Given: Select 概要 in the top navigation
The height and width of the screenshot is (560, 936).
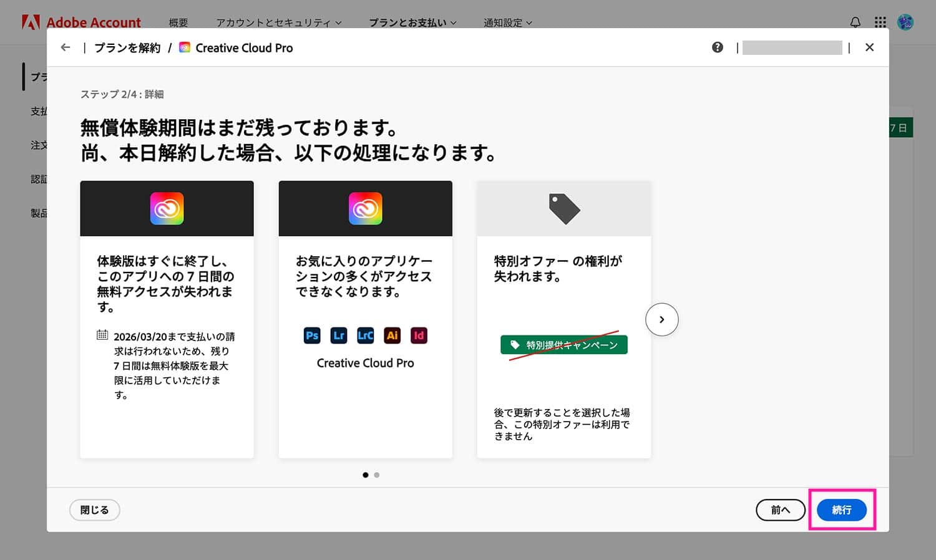Looking at the screenshot, I should click(178, 22).
